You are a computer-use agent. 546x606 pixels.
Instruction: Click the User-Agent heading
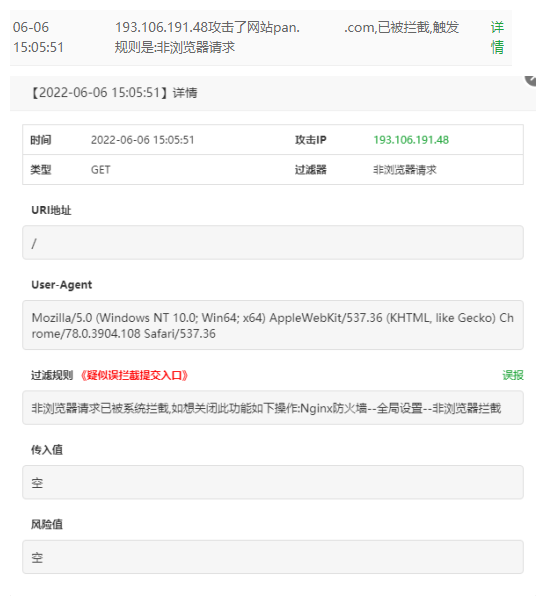click(x=62, y=285)
